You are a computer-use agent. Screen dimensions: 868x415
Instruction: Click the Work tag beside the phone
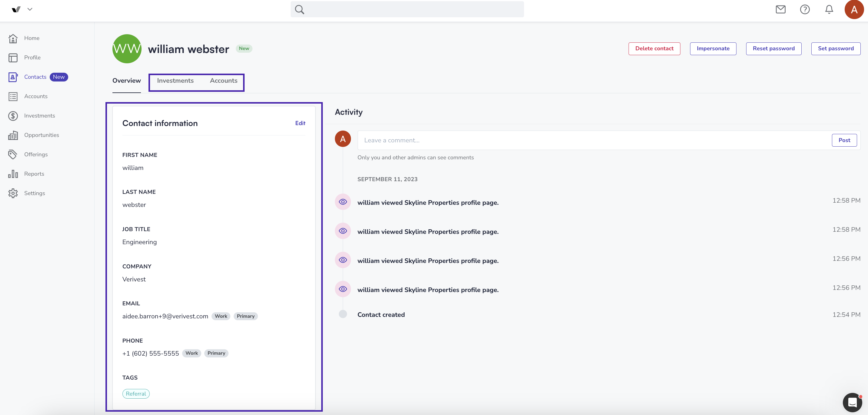click(192, 353)
